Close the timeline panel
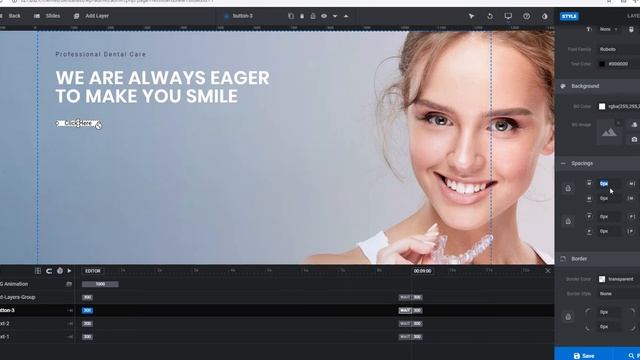This screenshot has height=360, width=640. tap(548, 271)
